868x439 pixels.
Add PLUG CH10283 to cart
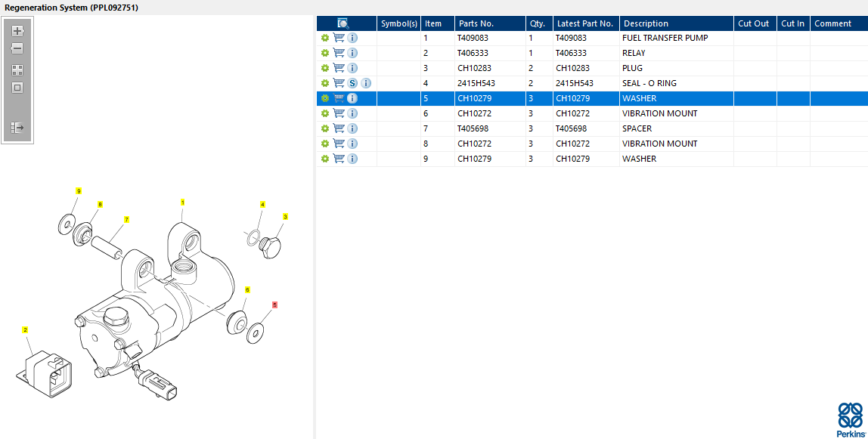pyautogui.click(x=339, y=68)
